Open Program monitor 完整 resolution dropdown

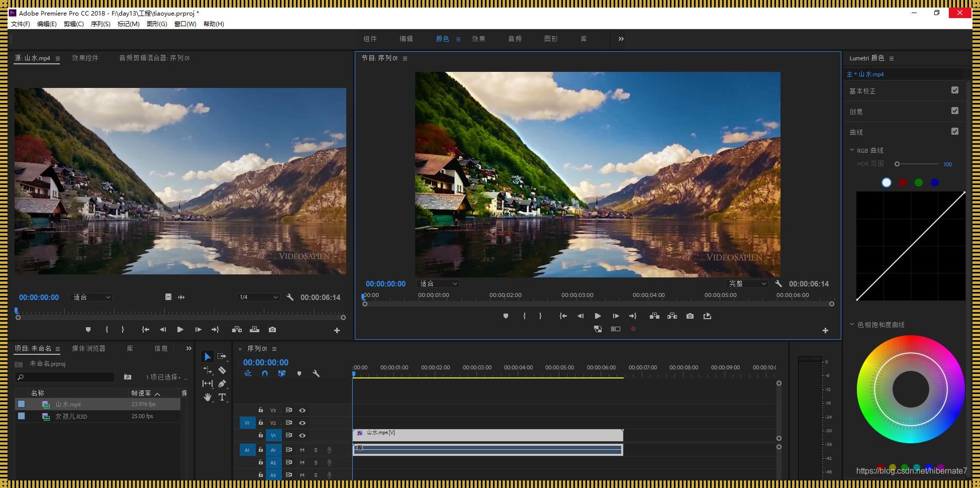tap(747, 283)
